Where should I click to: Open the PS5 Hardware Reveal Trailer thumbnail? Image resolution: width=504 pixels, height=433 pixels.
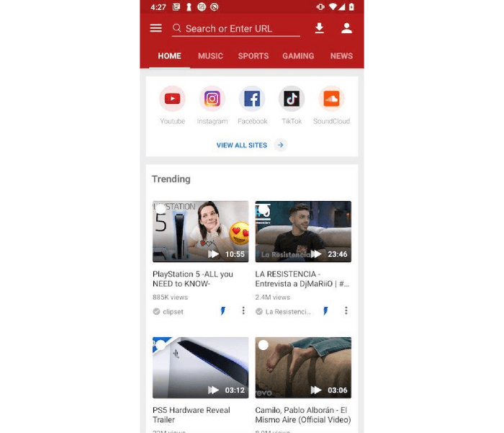(x=200, y=367)
